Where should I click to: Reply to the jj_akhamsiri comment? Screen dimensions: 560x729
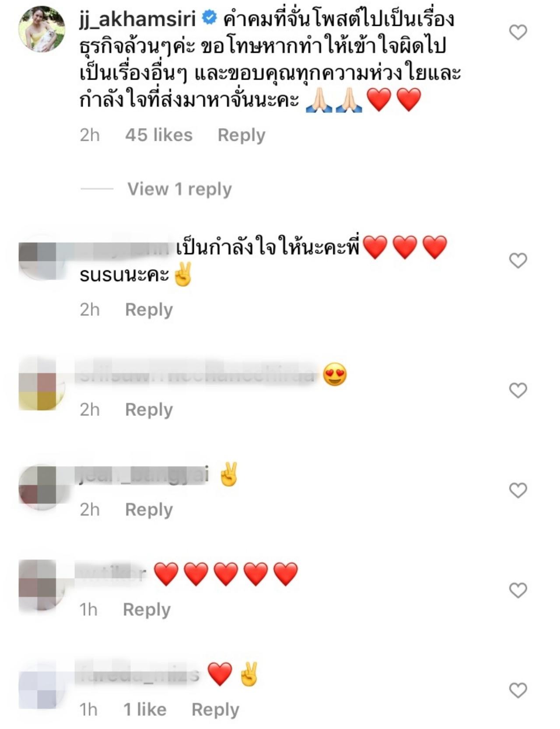pyautogui.click(x=241, y=135)
